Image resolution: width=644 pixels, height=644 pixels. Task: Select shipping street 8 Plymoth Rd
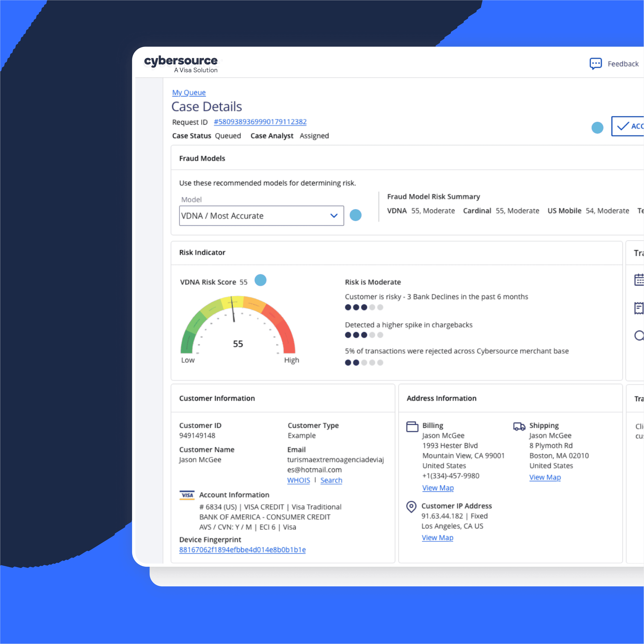pyautogui.click(x=551, y=446)
